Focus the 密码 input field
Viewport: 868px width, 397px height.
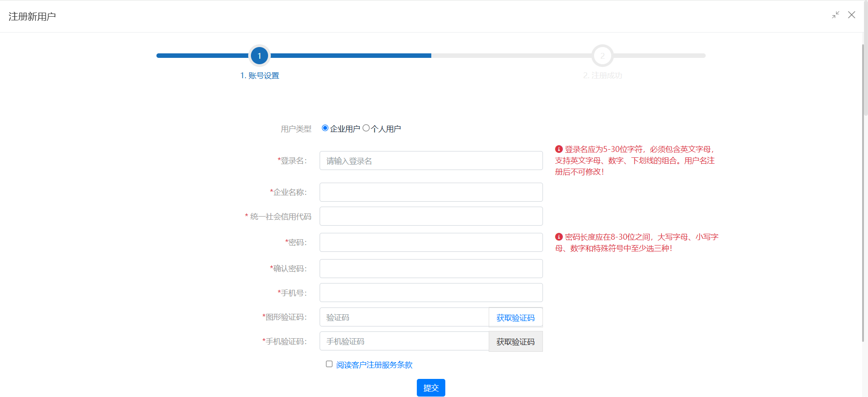click(x=431, y=242)
